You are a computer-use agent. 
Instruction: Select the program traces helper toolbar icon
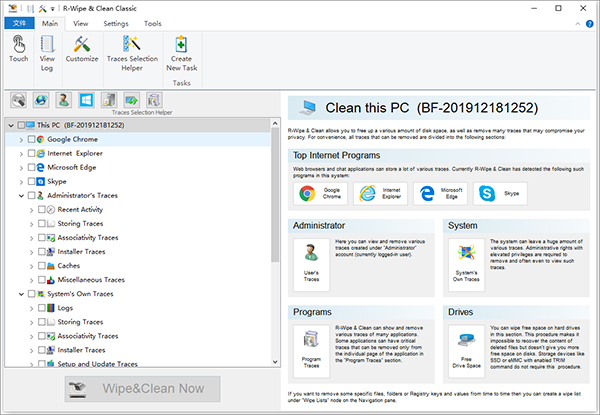click(x=154, y=100)
